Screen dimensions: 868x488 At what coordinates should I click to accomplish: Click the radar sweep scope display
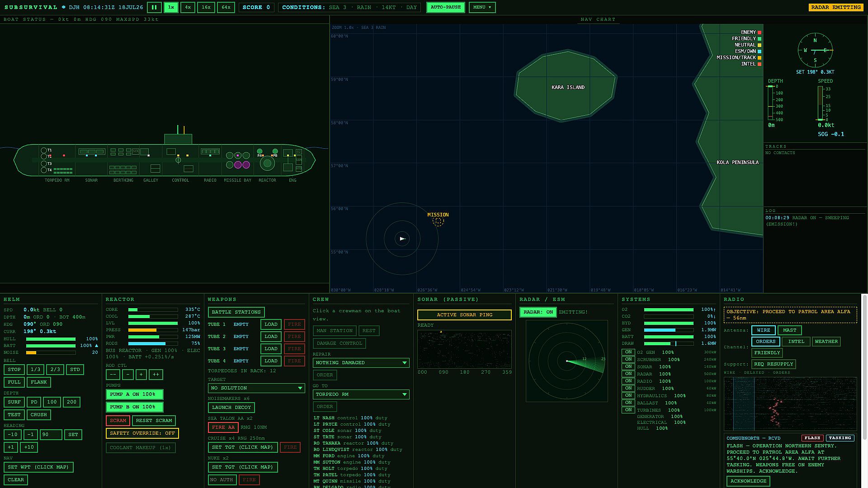(x=566, y=361)
